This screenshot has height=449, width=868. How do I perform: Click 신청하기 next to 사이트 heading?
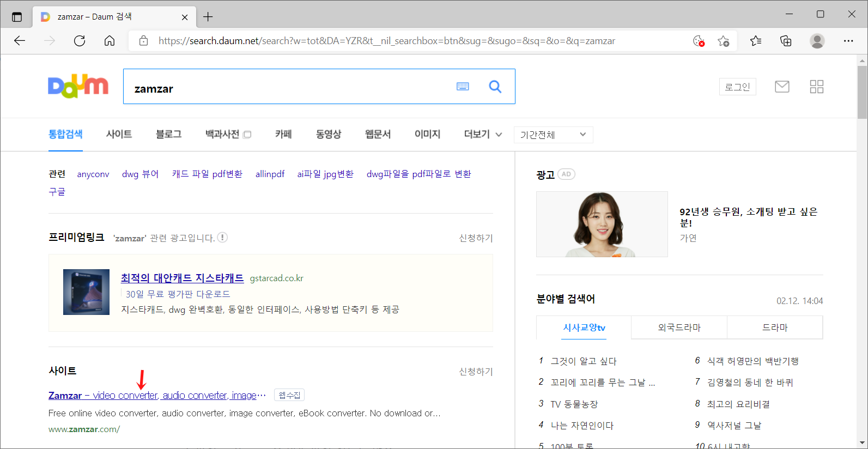476,372
